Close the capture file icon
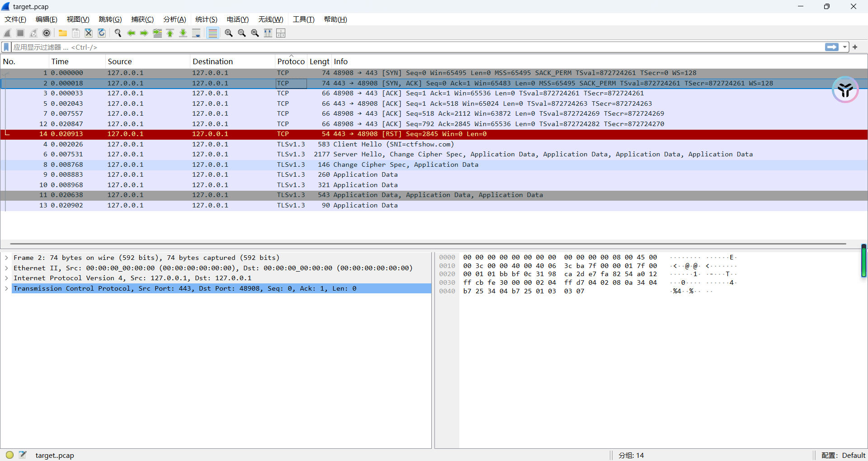The height and width of the screenshot is (461, 868). [89, 33]
